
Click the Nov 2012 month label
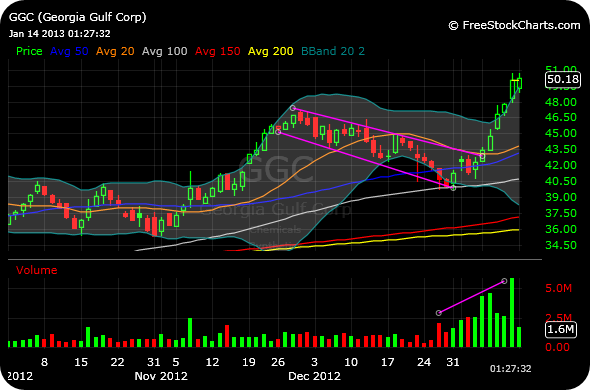coord(161,376)
